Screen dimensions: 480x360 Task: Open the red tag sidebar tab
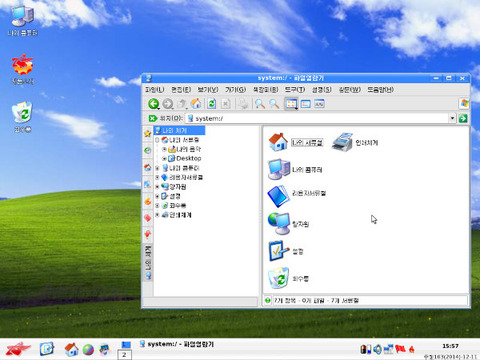148,218
